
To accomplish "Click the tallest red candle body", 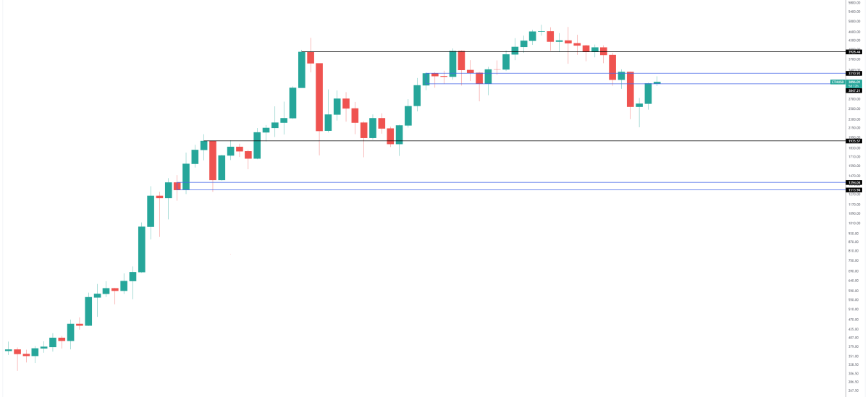I will [319, 97].
